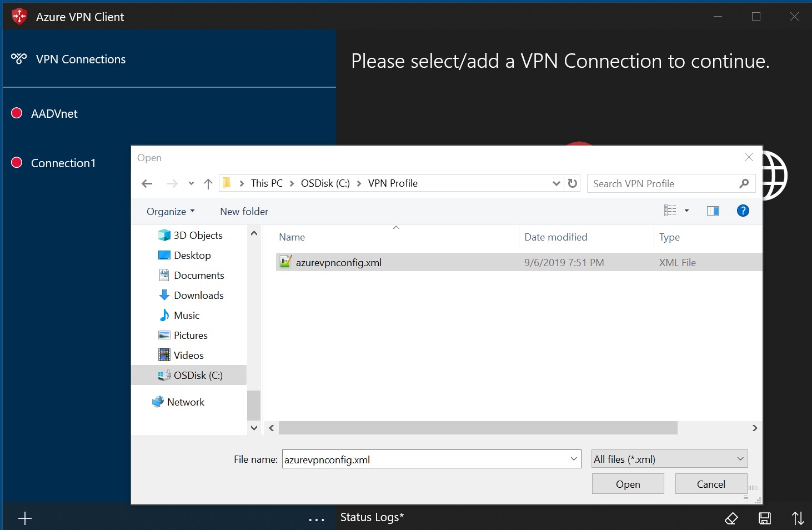
Task: Select the VPN Connections icon in the sidebar
Action: click(19, 58)
